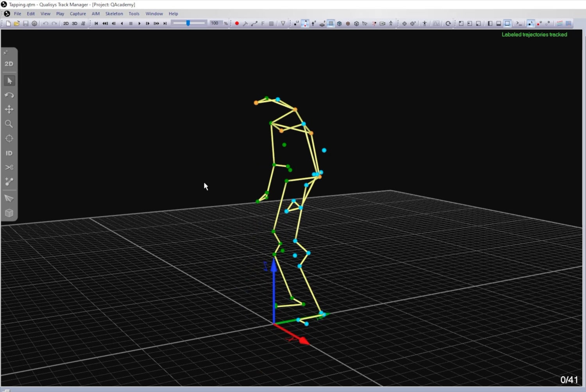586x392 pixels.
Task: Open the Skeleton menu
Action: [x=114, y=14]
